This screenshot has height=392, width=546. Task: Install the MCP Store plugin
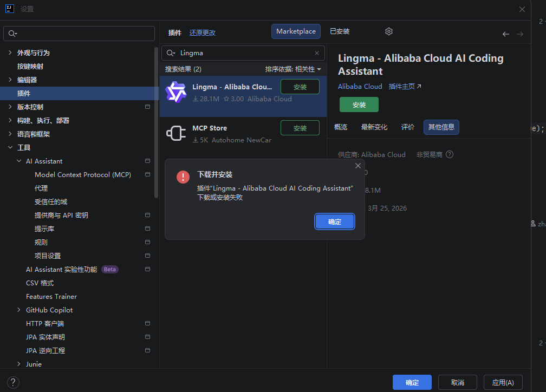[300, 128]
